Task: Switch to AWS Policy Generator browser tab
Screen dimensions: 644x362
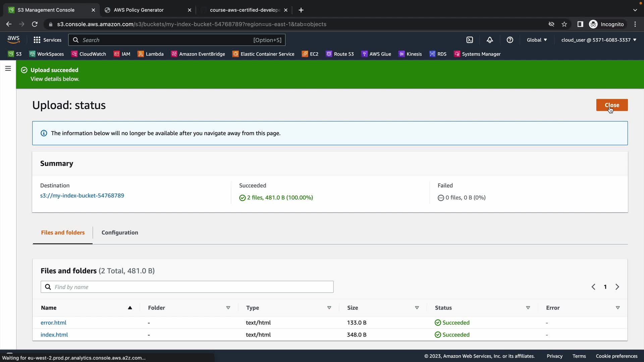Action: coord(139,10)
